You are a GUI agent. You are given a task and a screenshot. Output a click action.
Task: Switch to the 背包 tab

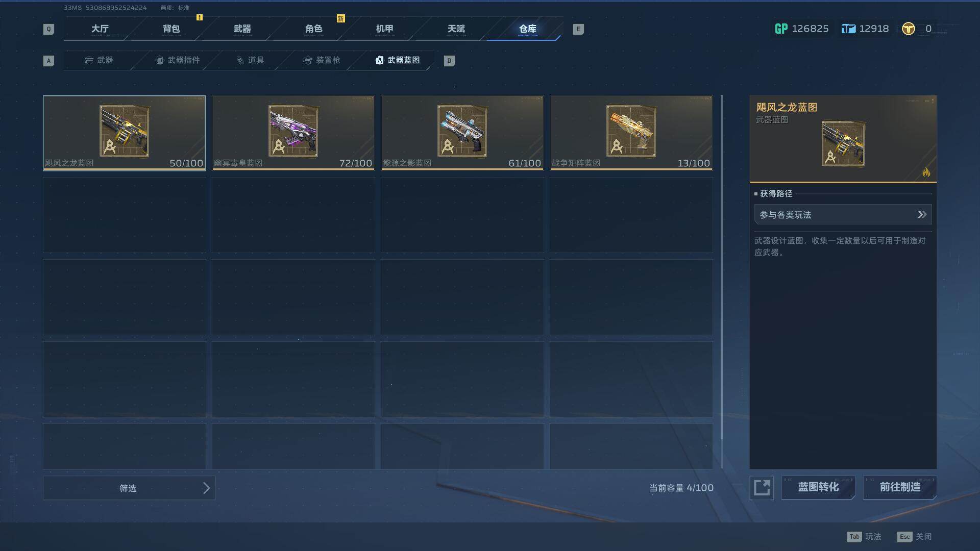[x=171, y=29]
